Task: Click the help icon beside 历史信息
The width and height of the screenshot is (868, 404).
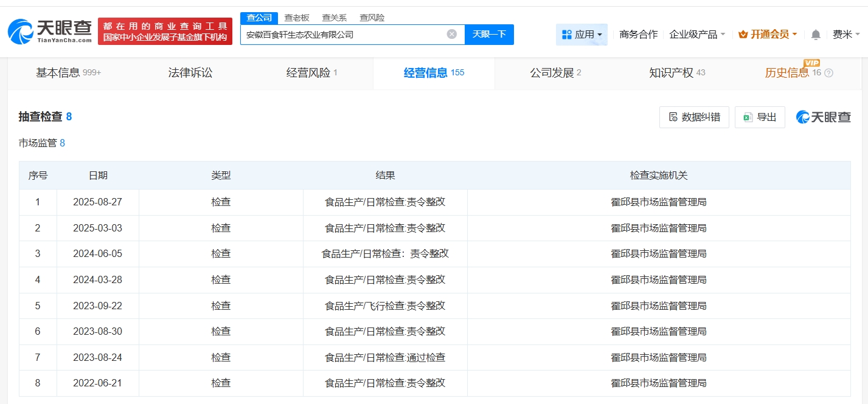Action: 828,74
